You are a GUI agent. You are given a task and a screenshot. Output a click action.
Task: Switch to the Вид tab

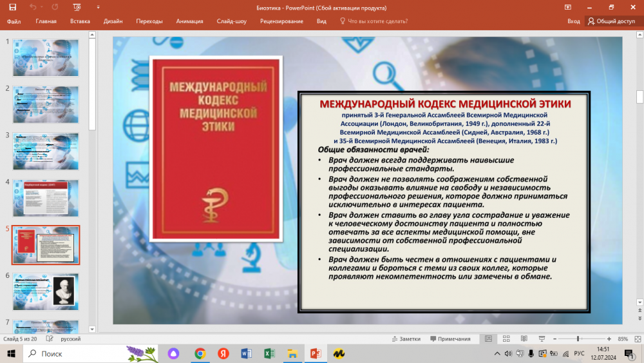tap(321, 21)
